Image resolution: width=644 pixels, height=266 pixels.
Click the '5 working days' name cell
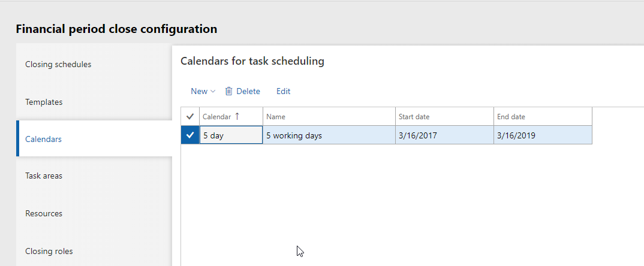[x=329, y=135]
